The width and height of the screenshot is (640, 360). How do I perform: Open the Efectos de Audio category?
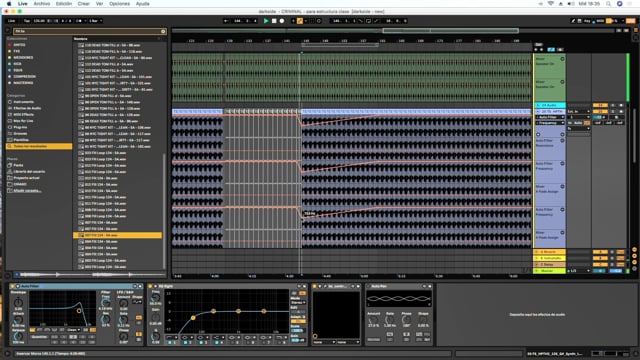27,108
